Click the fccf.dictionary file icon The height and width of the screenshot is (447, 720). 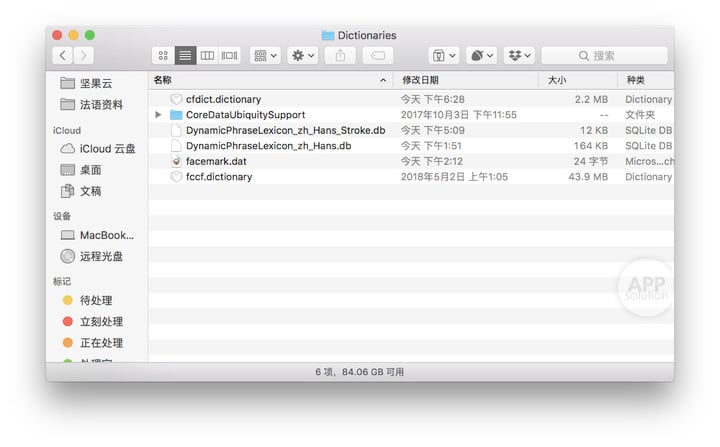(176, 177)
